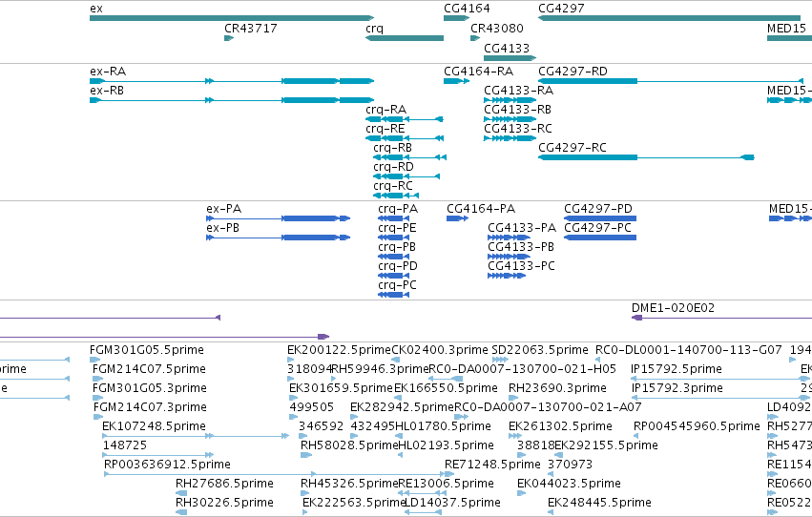Select the CG4133-PB protein label
Viewport: 812px width, 517px height.
click(521, 247)
